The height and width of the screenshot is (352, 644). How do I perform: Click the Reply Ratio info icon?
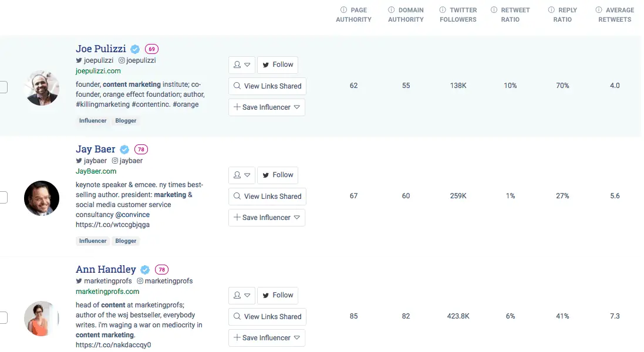click(552, 10)
